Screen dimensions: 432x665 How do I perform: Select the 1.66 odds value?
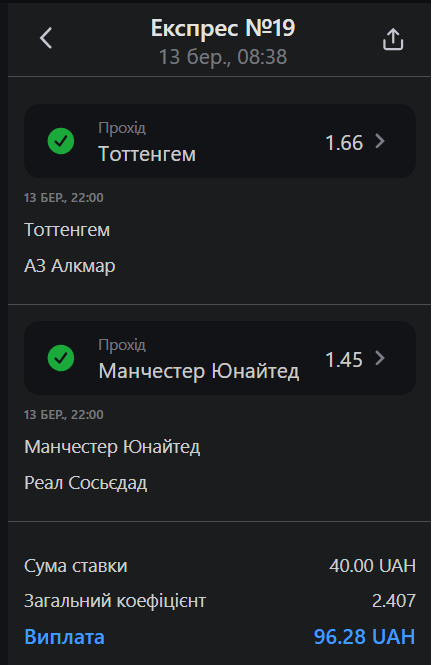click(x=344, y=143)
